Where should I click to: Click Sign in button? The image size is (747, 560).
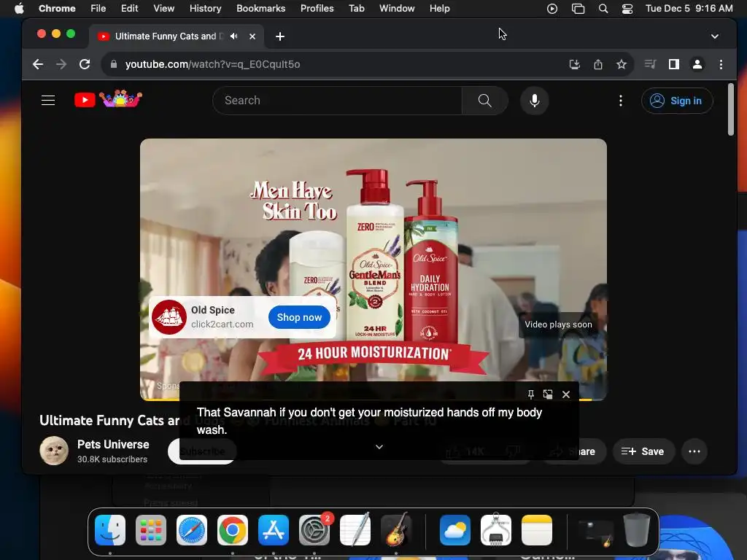[677, 101]
